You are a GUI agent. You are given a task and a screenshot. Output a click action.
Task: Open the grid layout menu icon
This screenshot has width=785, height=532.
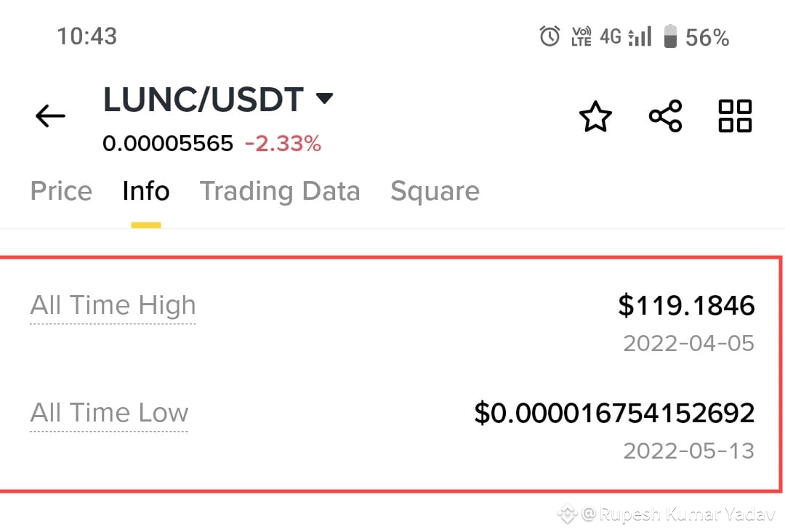tap(735, 116)
